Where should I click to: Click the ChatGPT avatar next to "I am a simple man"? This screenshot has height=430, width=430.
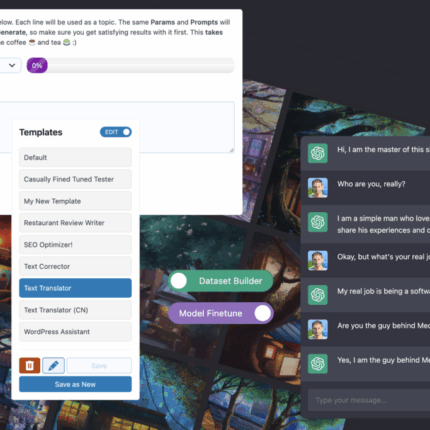click(317, 222)
